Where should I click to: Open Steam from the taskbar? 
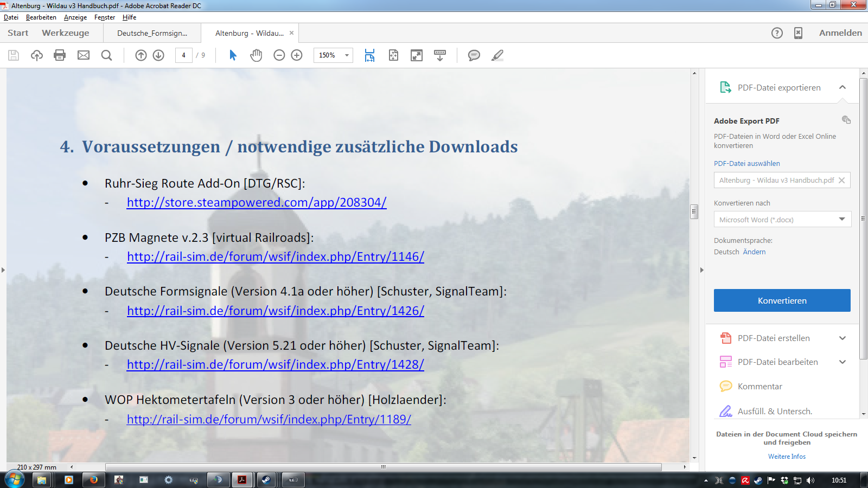[266, 480]
